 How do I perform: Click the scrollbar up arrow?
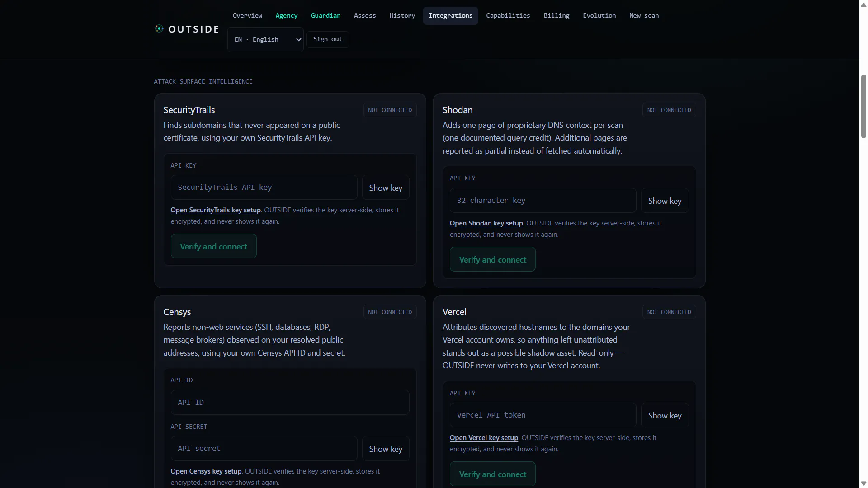click(863, 5)
